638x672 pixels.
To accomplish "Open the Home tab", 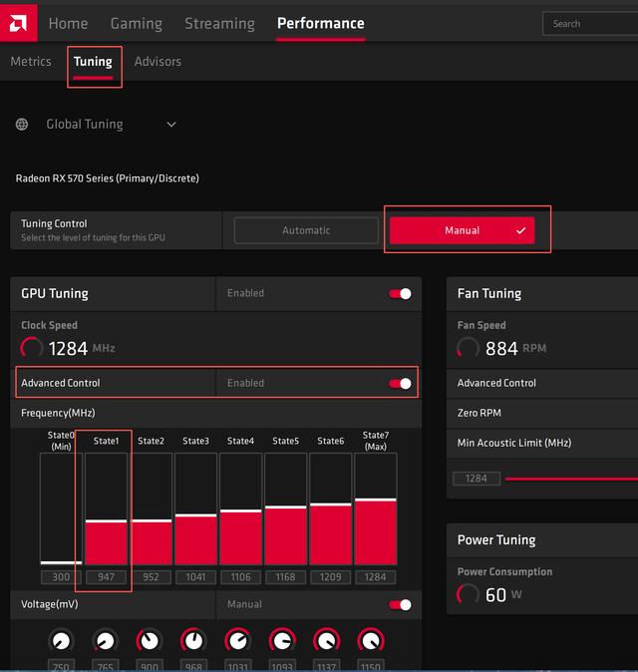I will (68, 23).
